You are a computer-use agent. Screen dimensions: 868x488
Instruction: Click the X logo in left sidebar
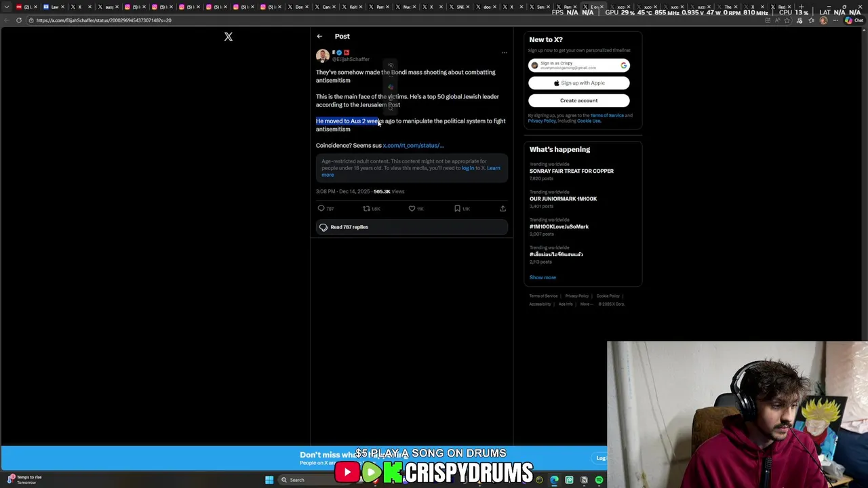pyautogui.click(x=229, y=37)
